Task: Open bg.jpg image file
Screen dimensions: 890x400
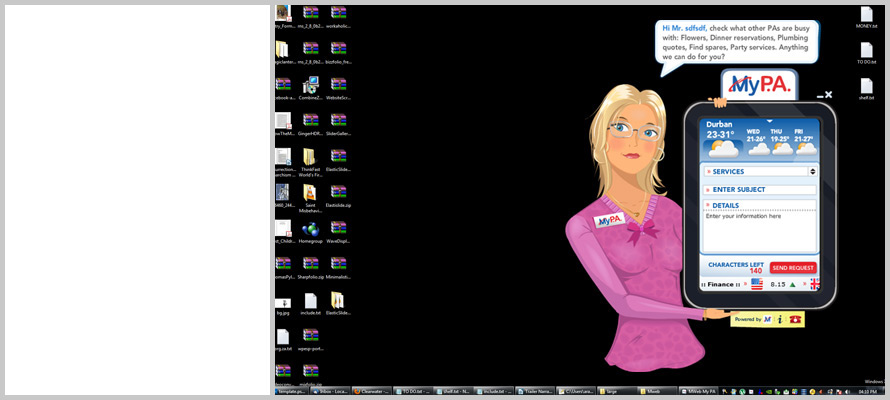Action: point(283,306)
